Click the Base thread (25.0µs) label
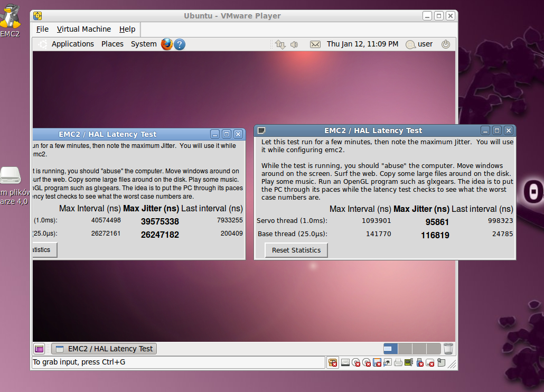This screenshot has height=392, width=544. pos(293,234)
